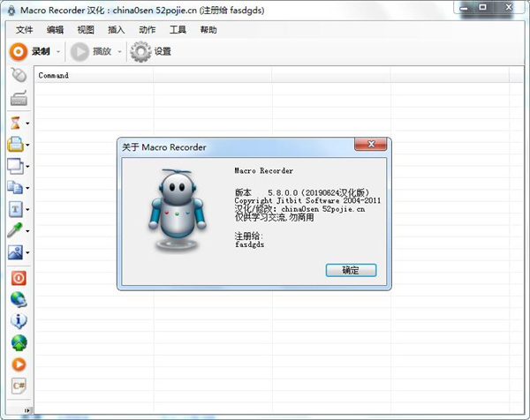Open the 工具 (Tools) menu
The image size is (530, 420).
pyautogui.click(x=178, y=30)
